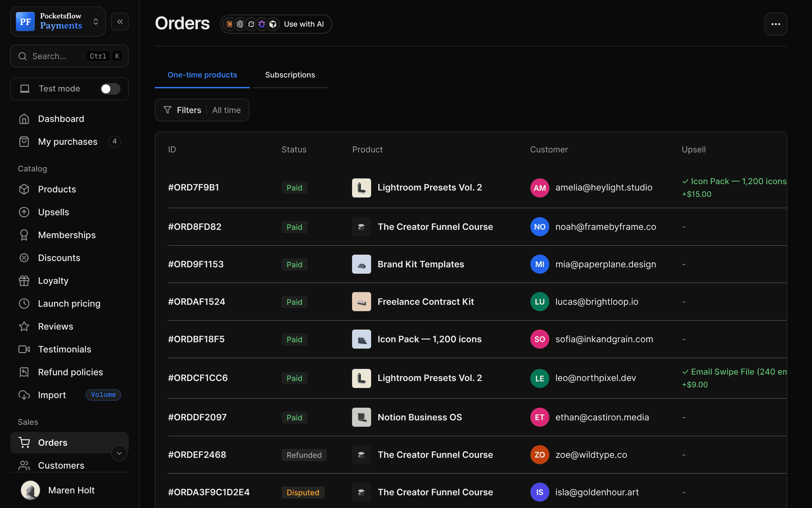Click the Orders shopping cart icon
812x508 pixels.
pyautogui.click(x=24, y=443)
